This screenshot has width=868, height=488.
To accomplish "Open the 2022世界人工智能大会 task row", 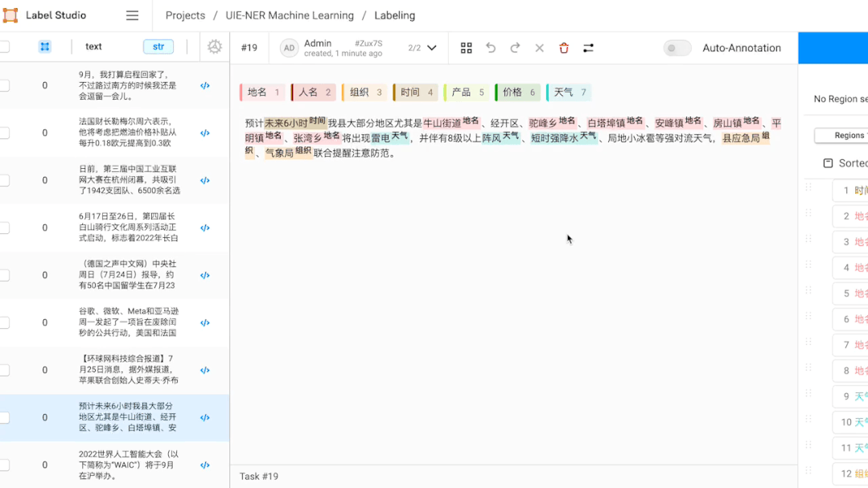I will (x=114, y=465).
